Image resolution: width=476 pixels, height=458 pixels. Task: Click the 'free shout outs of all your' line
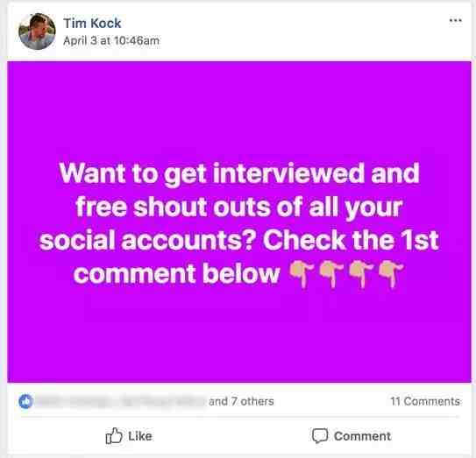tap(239, 208)
